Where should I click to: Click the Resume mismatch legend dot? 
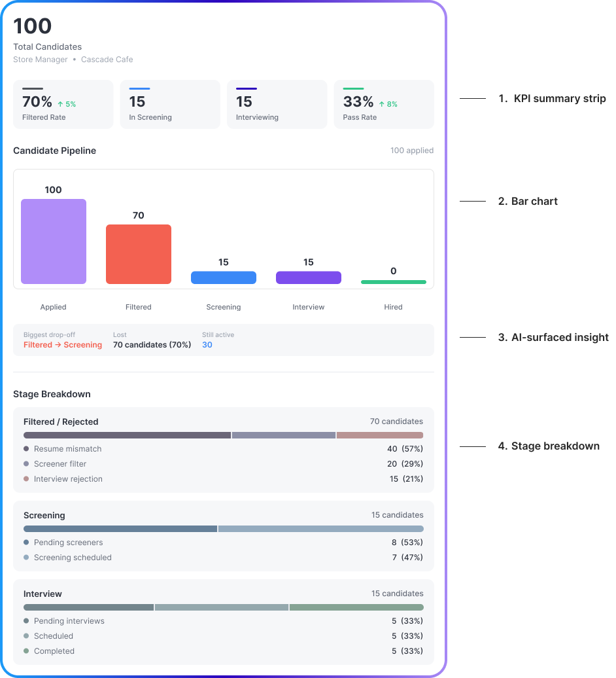(x=26, y=448)
